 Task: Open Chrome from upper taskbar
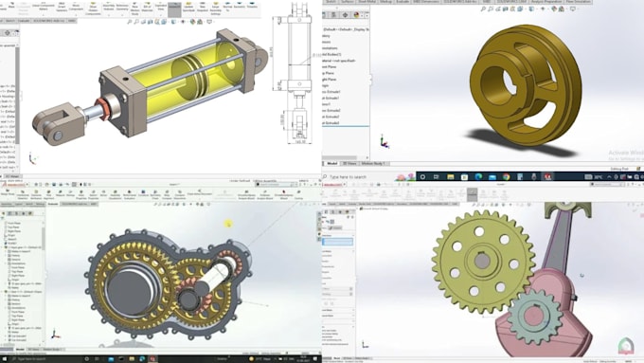[506, 177]
